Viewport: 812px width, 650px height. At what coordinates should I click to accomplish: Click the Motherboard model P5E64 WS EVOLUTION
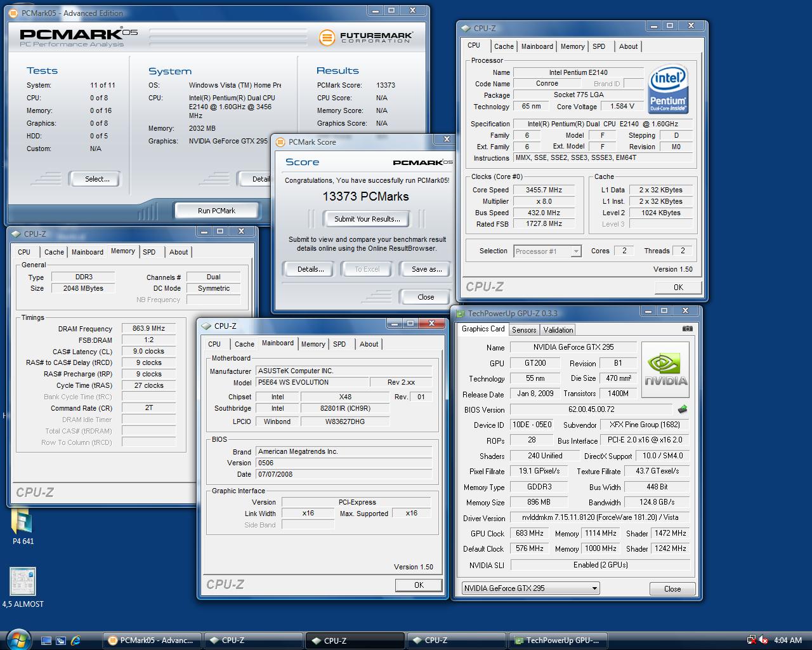coord(312,382)
